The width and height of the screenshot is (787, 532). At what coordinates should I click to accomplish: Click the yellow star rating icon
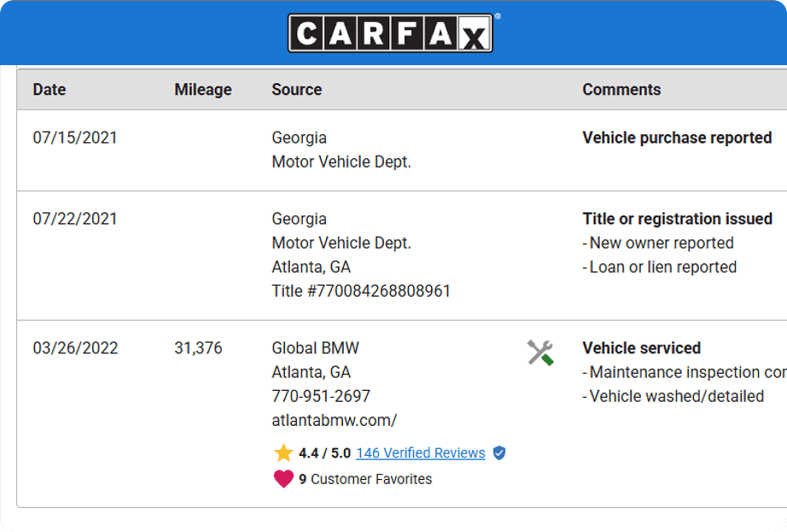(x=284, y=452)
